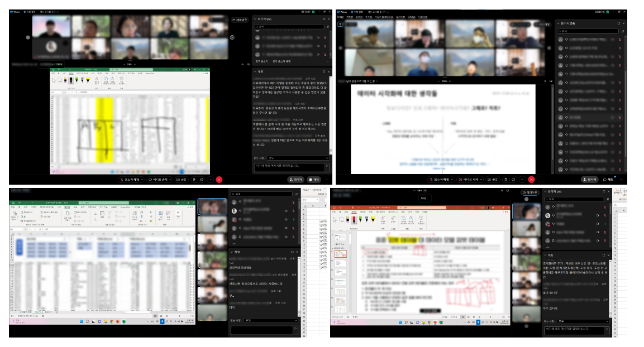The height and width of the screenshot is (347, 644).
Task: Open audio options arrow beside 음소거 해제, yellow-column Excel meeting
Action: [142, 180]
